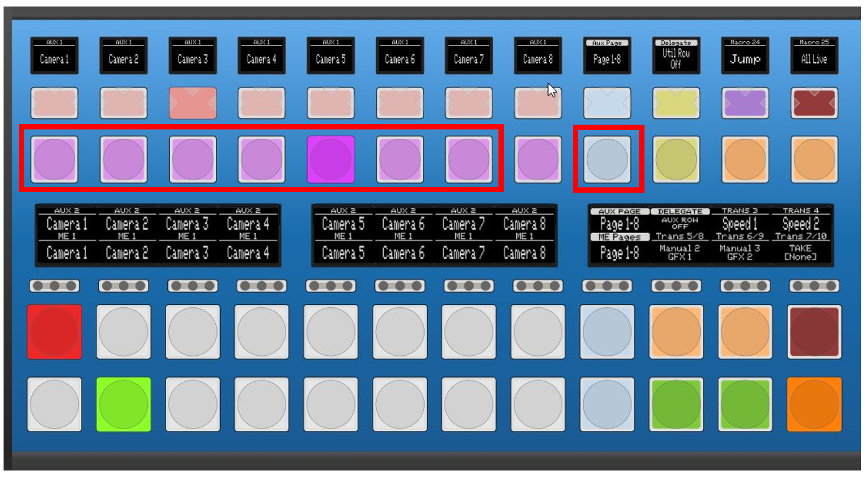Click the three-dot indicator under AUX 2 Camera 1
Screen dimensions: 868x477
click(54, 286)
